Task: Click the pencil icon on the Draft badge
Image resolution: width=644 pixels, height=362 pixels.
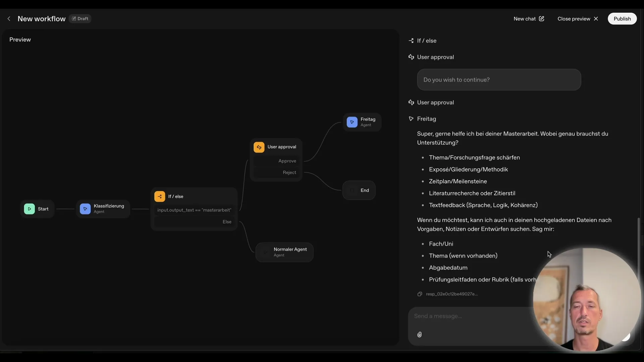Action: 73,18
